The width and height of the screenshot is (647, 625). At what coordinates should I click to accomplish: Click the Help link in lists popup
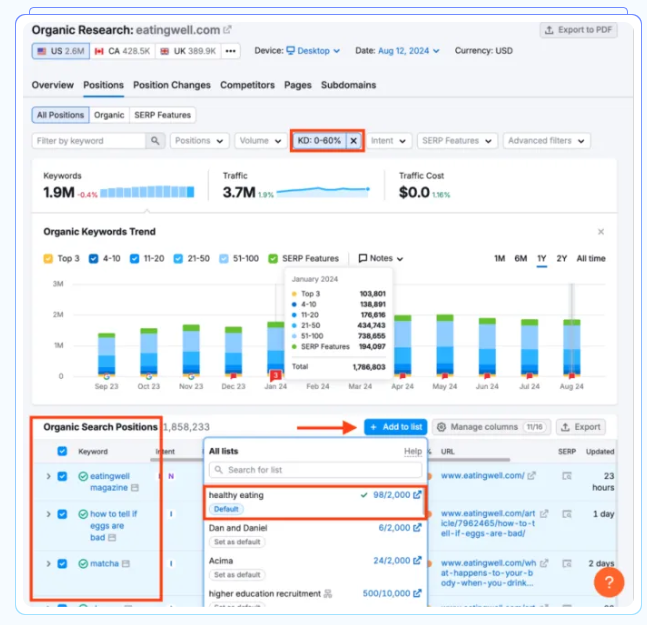(x=413, y=452)
